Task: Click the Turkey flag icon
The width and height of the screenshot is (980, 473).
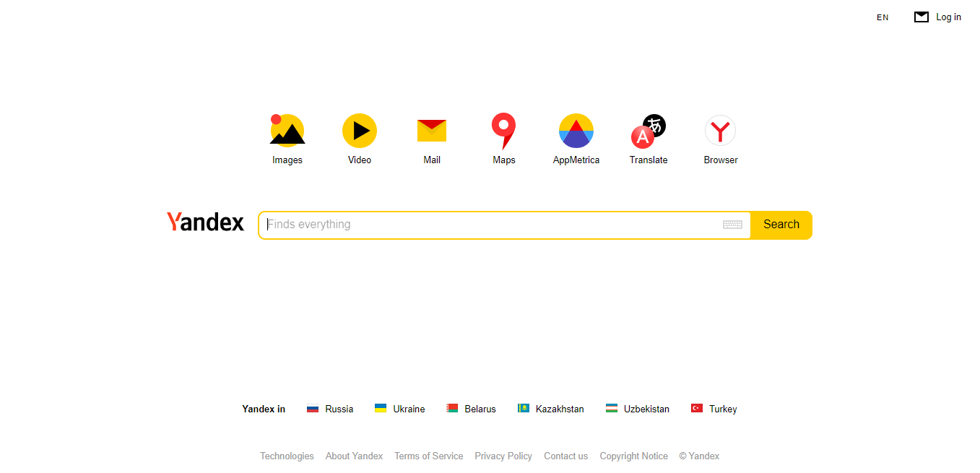Action: click(x=697, y=409)
